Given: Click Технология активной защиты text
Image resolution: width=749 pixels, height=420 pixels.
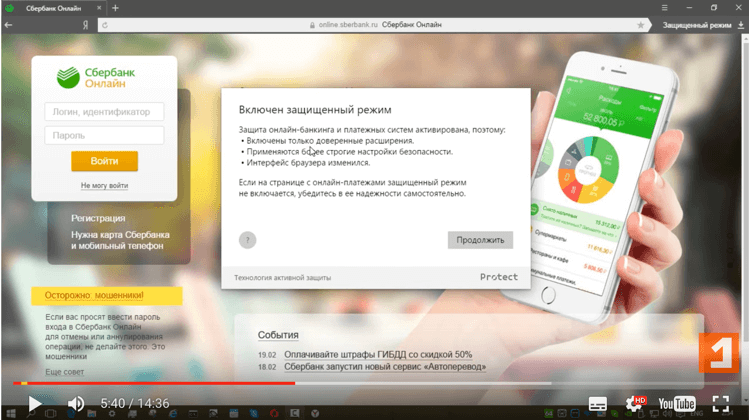Looking at the screenshot, I should (x=282, y=278).
